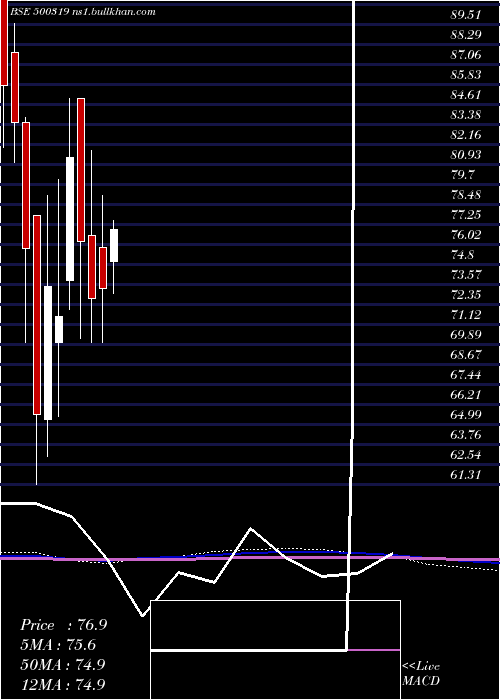This screenshot has width=500, height=700.
Task: Click the 71.12 price axis label
Action: tap(466, 315)
